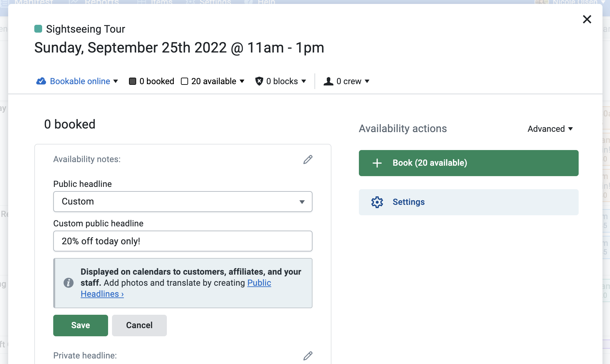Cancel headline editing

coord(139,325)
